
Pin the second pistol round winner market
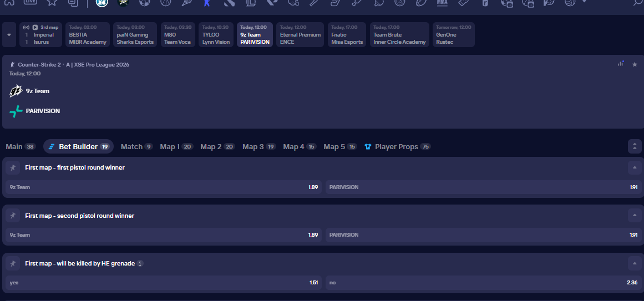pos(13,216)
